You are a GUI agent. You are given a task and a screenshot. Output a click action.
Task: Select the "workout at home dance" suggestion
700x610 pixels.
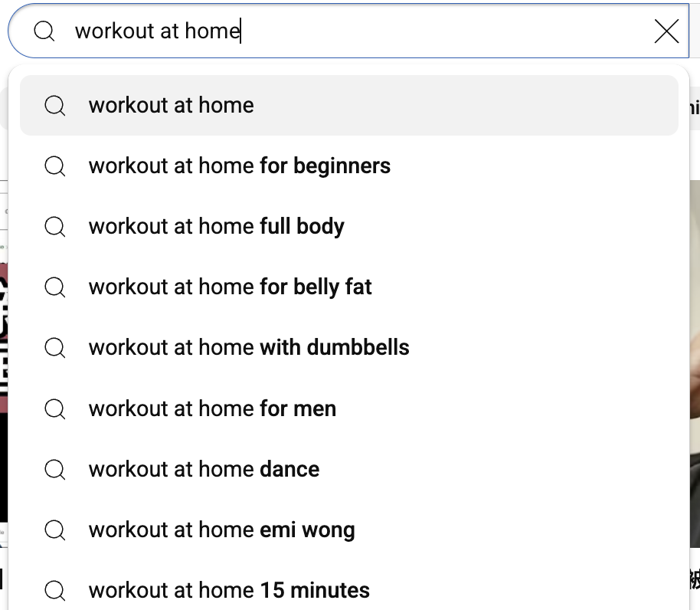(x=204, y=469)
